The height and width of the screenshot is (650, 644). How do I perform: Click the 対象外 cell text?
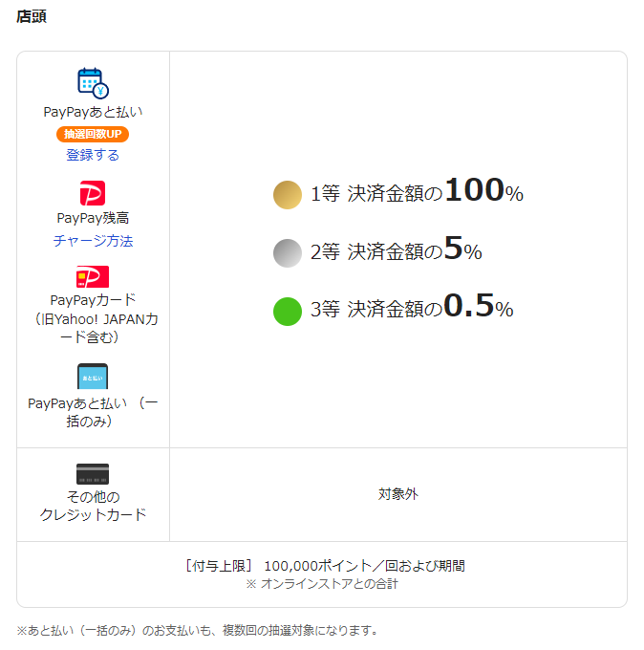point(398,494)
